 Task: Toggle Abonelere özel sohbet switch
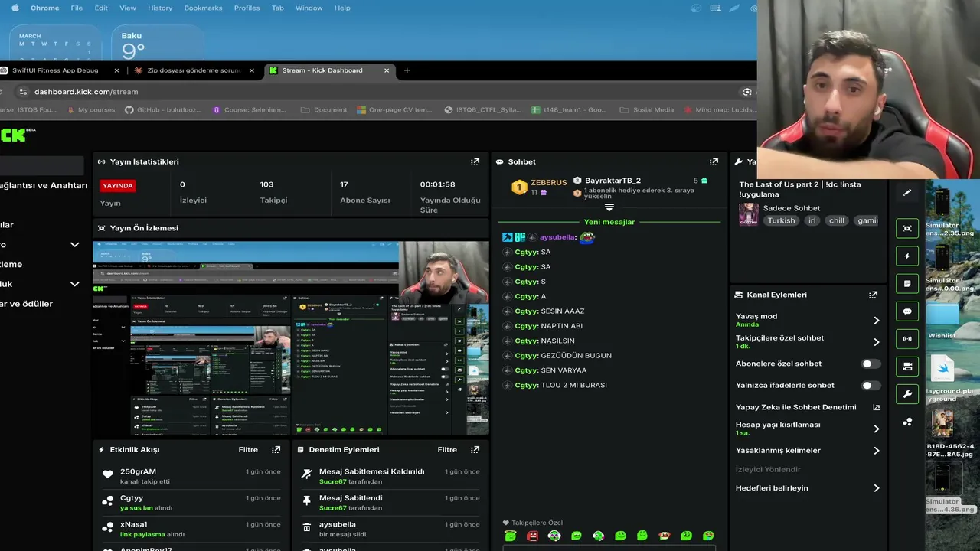pyautogui.click(x=871, y=364)
